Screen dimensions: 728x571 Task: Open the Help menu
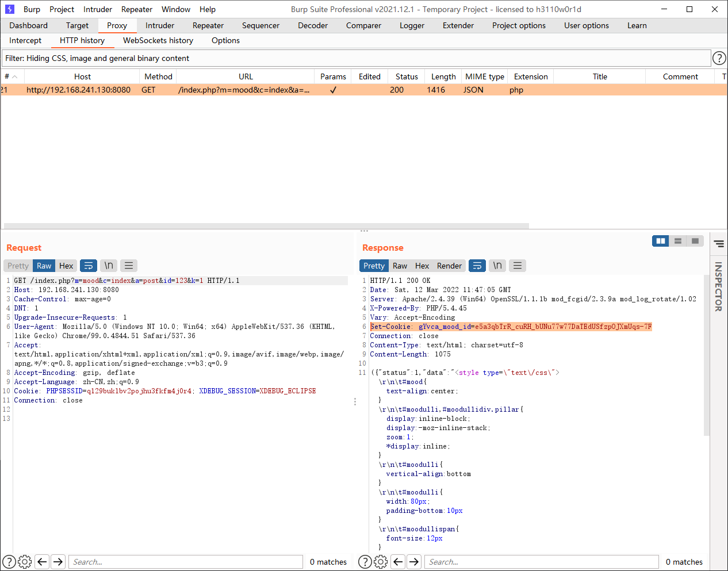(208, 9)
